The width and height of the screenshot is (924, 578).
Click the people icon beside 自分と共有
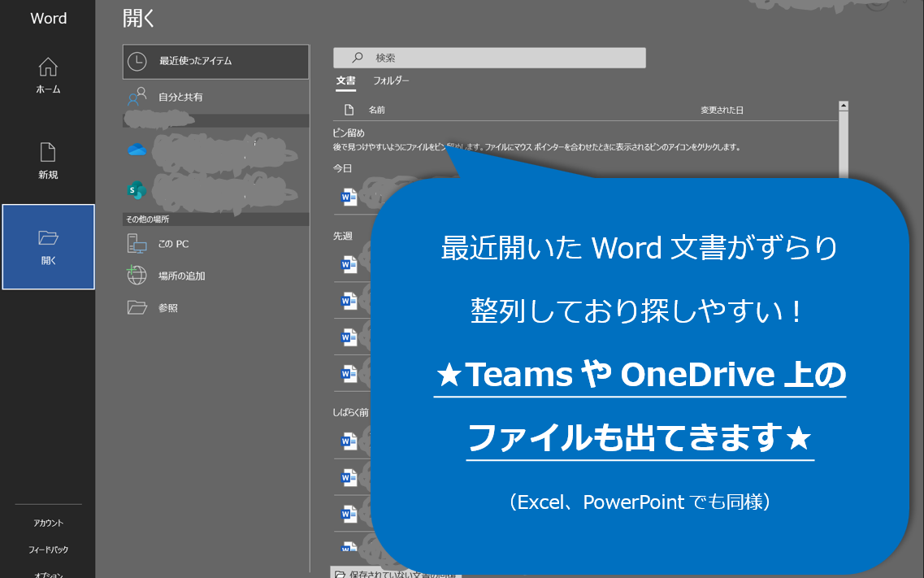[x=137, y=97]
